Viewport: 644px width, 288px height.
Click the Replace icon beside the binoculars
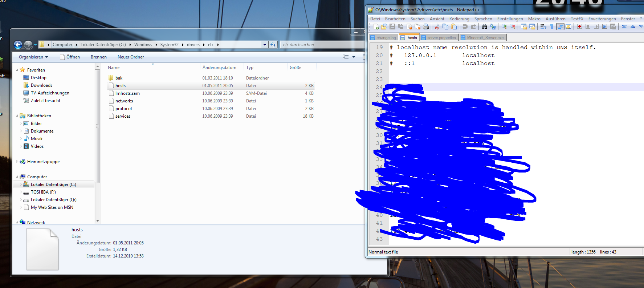[x=493, y=27]
